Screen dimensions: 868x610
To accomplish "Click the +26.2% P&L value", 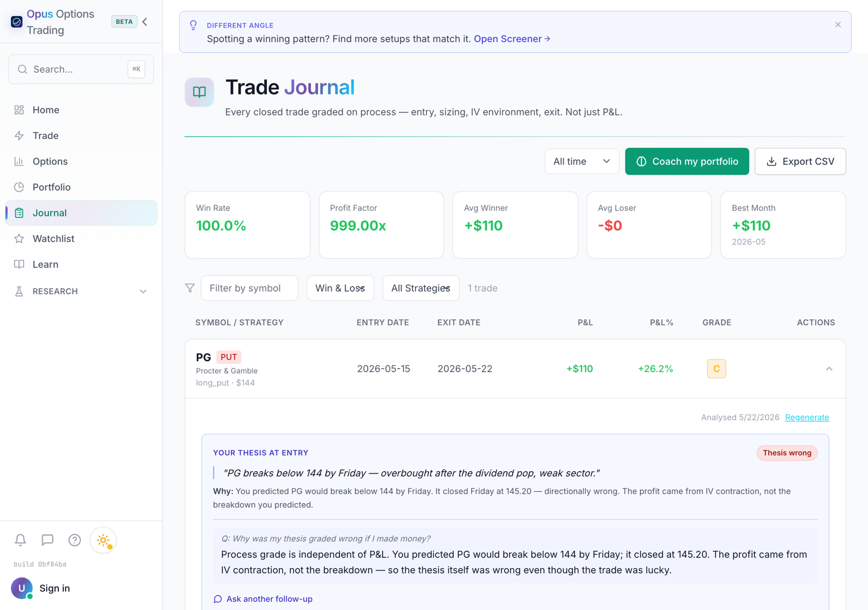I will pos(655,369).
